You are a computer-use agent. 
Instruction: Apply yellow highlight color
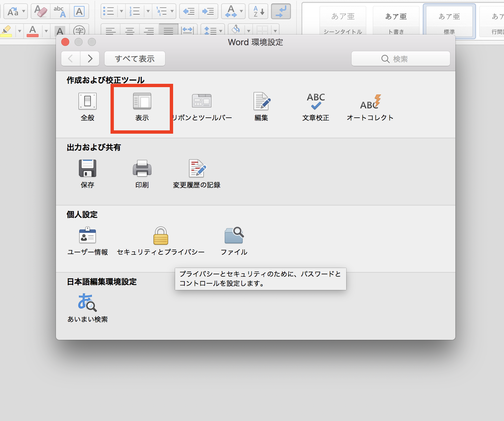7,31
